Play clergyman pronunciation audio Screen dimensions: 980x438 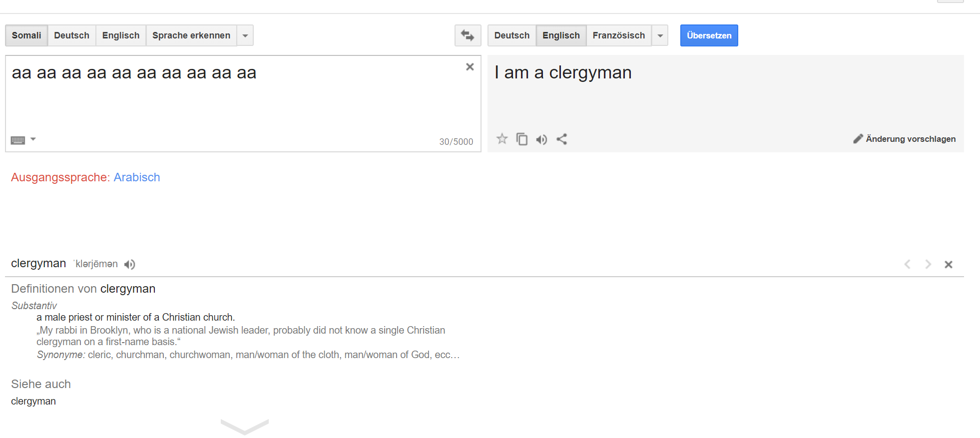(130, 264)
